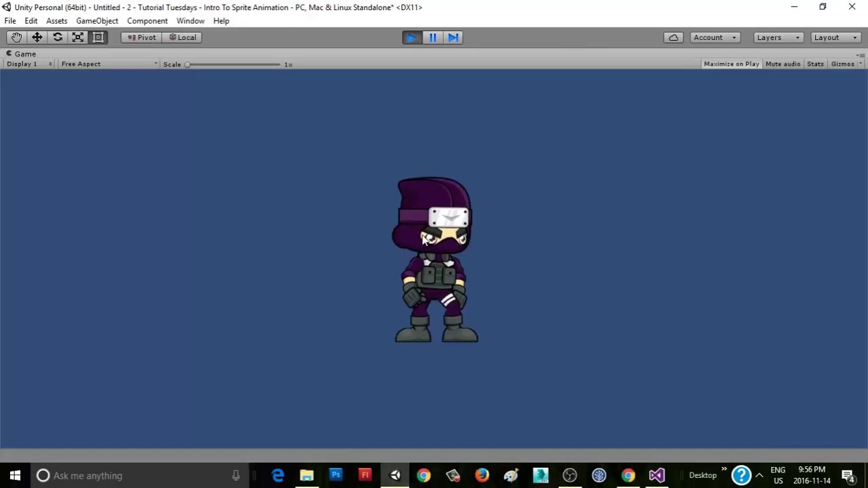
Task: Switch to Unity taskbar icon
Action: (x=395, y=475)
